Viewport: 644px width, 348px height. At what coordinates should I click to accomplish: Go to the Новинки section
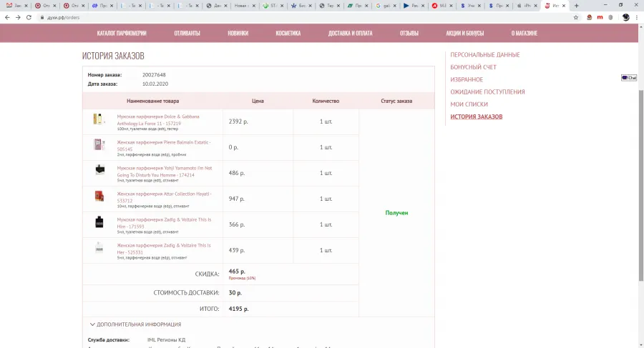(238, 34)
